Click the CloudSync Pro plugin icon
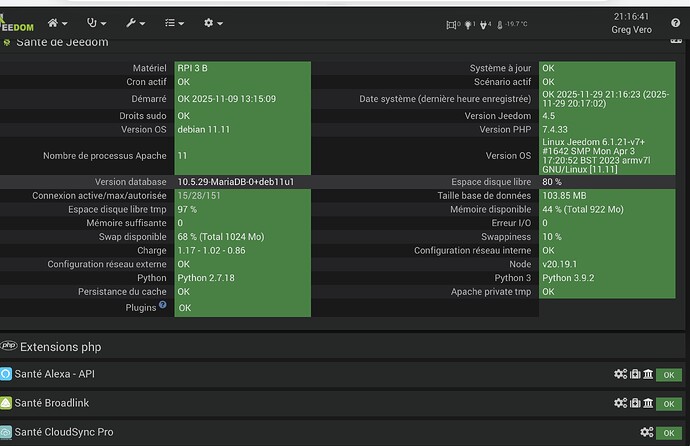Screen dimensions: 690x446 (6, 432)
